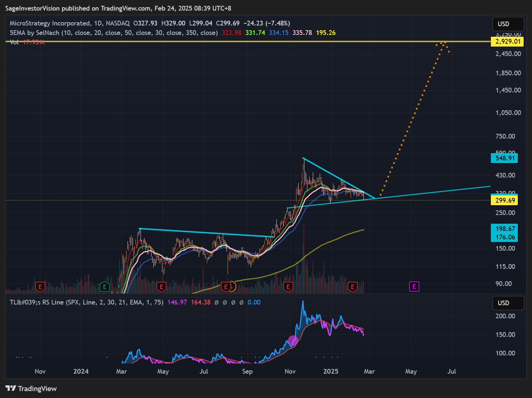Image resolution: width=532 pixels, height=398 pixels.
Task: Click the O327.93 open value
Action: [145, 23]
